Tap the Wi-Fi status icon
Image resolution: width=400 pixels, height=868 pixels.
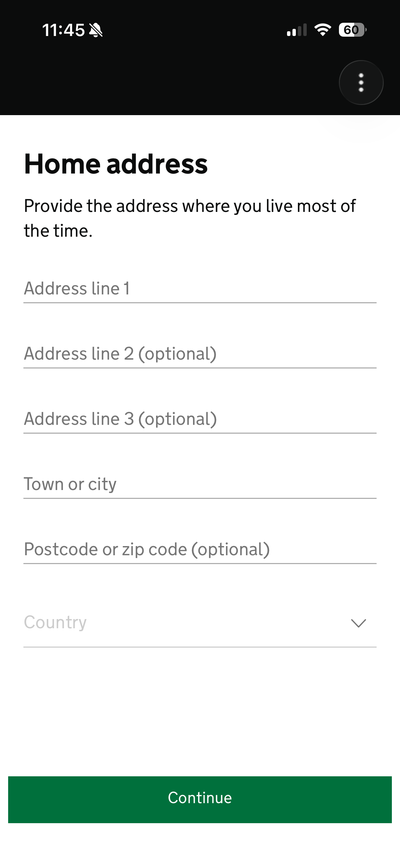[323, 30]
